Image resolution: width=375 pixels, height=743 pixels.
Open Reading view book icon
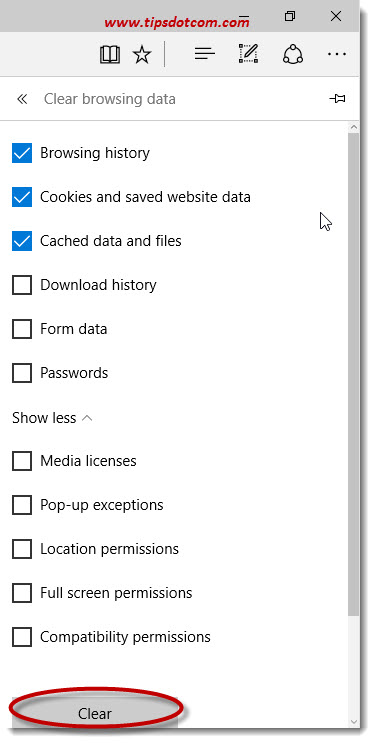click(x=110, y=54)
